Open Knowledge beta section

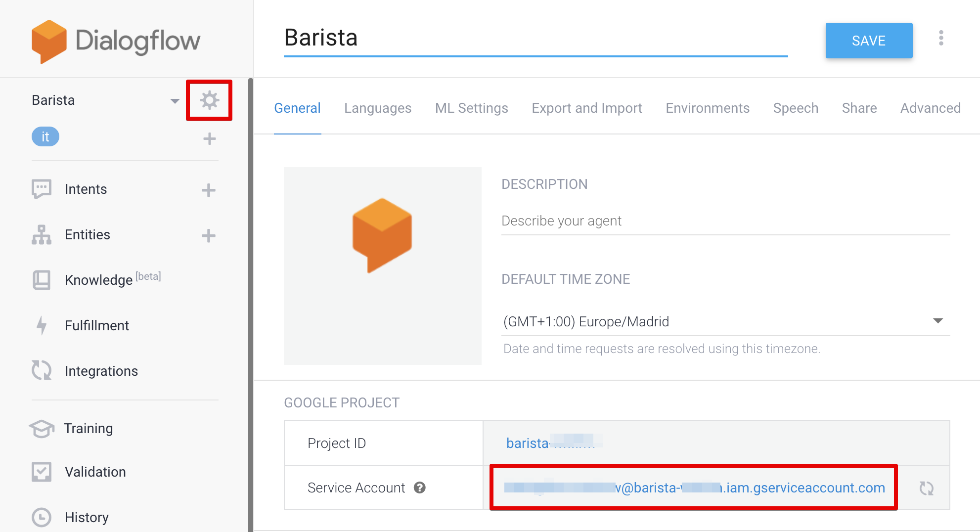point(113,279)
